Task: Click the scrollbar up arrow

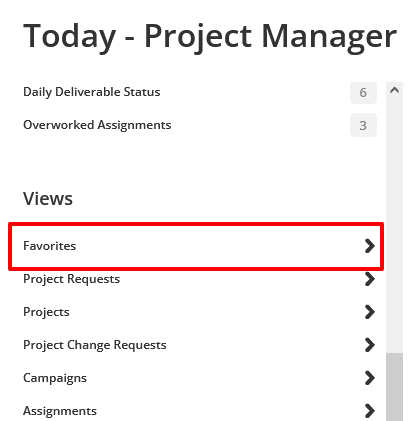Action: 395,90
